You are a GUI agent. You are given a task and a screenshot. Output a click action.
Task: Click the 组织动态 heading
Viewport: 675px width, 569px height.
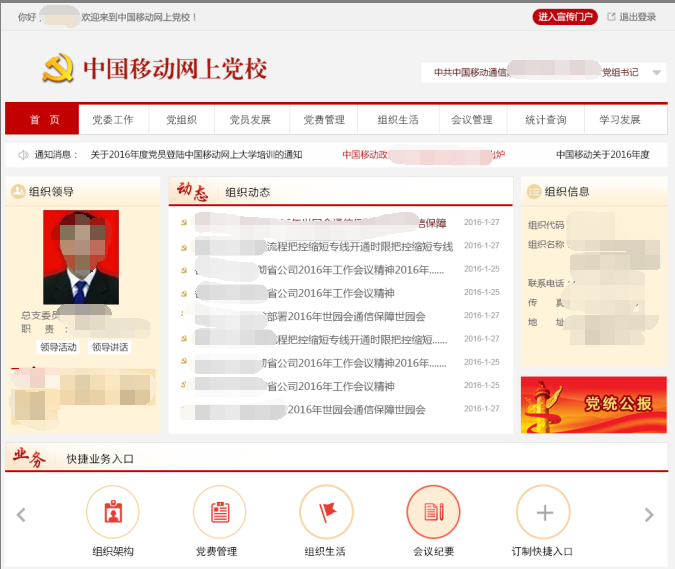pyautogui.click(x=248, y=192)
